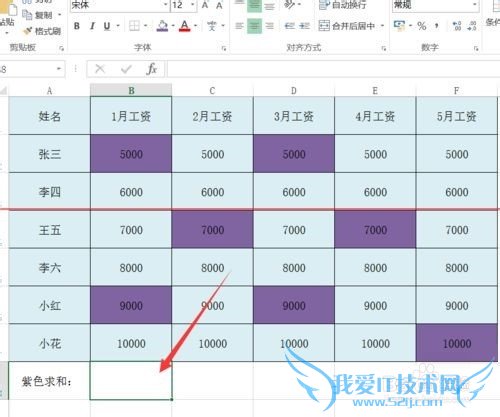This screenshot has width=500, height=417.
Task: Click 合并后居中 merge and center
Action: pos(347,26)
